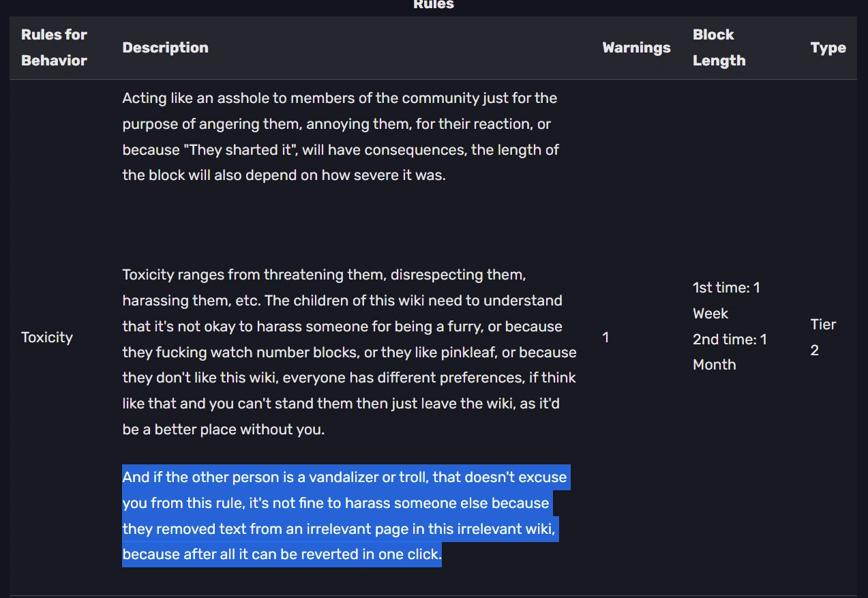Select the 'Toxicity' rule name cell
Image resolution: width=868 pixels, height=598 pixels.
tap(46, 338)
